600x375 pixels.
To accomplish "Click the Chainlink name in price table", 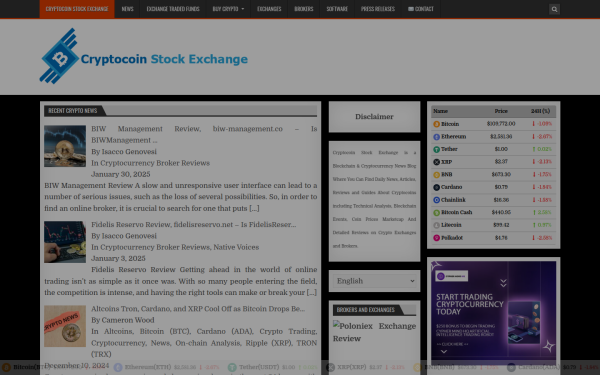I will [x=453, y=200].
